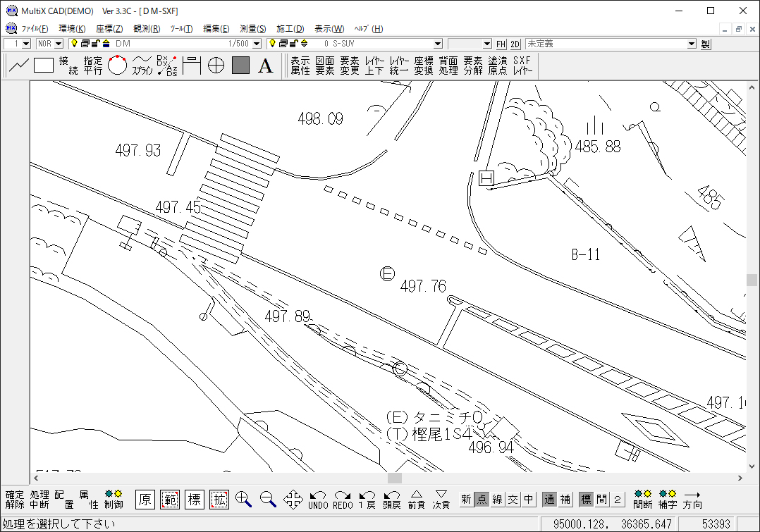Select the gray filled square swatch

click(240, 66)
